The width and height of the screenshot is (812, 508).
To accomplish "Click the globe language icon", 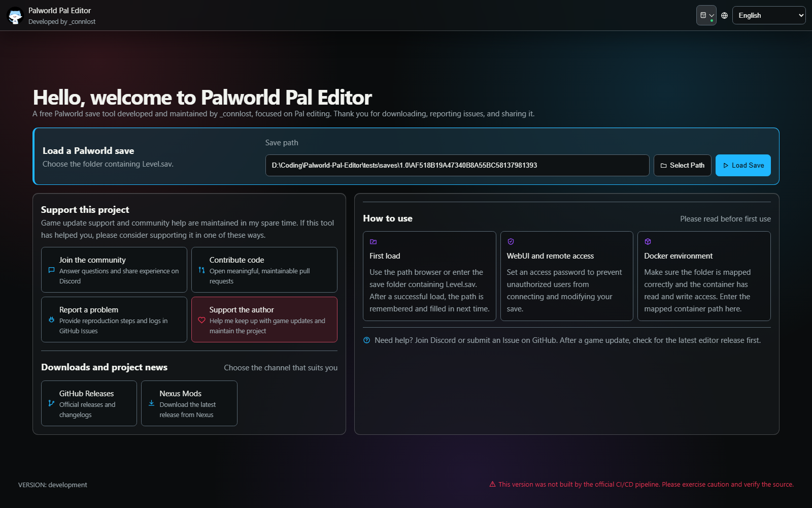I will (724, 16).
